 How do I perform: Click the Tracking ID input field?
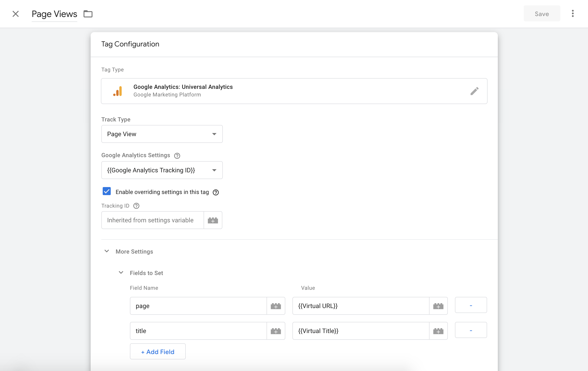click(153, 220)
